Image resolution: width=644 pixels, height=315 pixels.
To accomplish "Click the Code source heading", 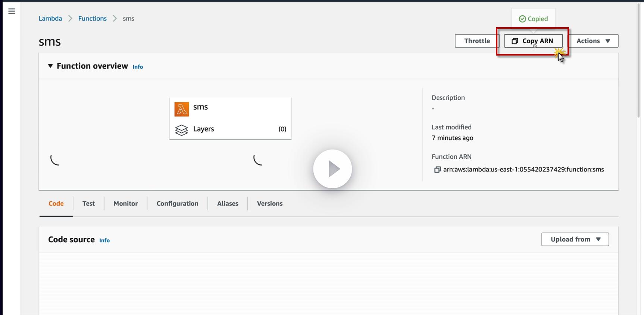I will [x=71, y=240].
